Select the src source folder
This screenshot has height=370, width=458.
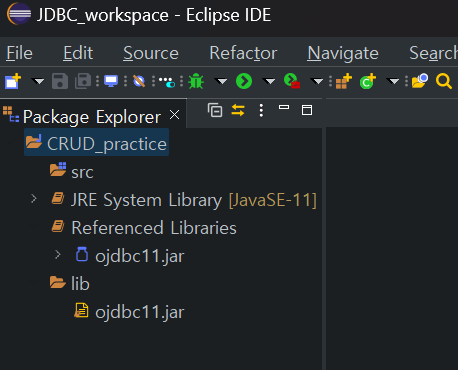82,172
